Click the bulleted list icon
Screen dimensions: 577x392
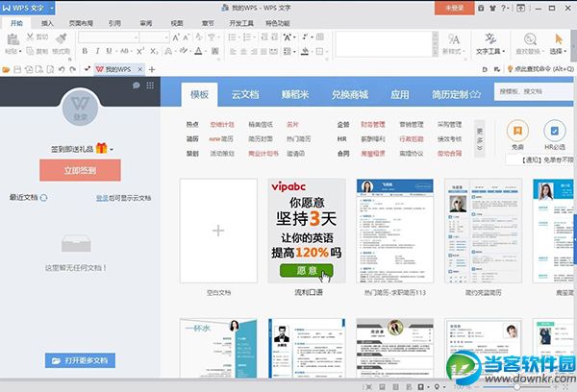tap(232, 37)
